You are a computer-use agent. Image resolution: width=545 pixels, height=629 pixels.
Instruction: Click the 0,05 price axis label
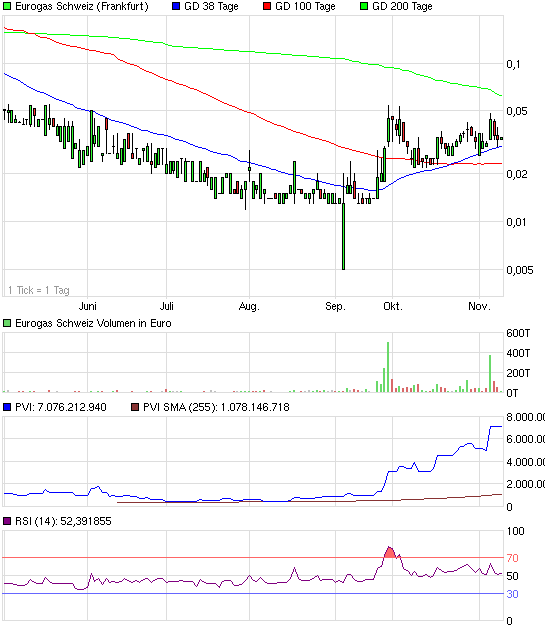[x=517, y=111]
